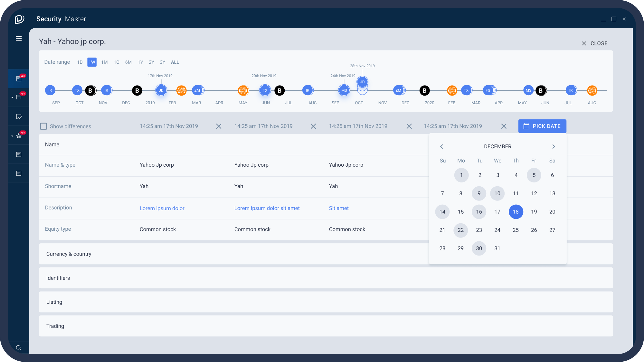Viewport: 644px width, 362px height.
Task: Open sidebar flag icon with 99 badge
Action: pos(19,97)
